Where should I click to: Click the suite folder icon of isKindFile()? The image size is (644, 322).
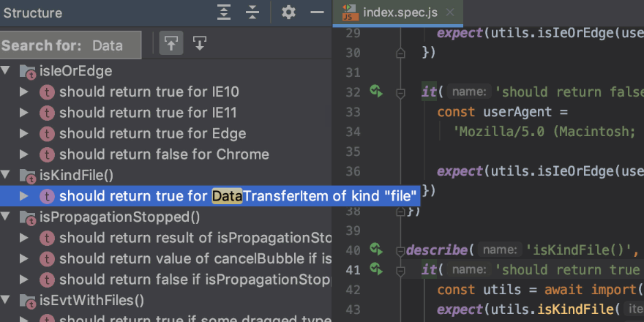click(28, 176)
